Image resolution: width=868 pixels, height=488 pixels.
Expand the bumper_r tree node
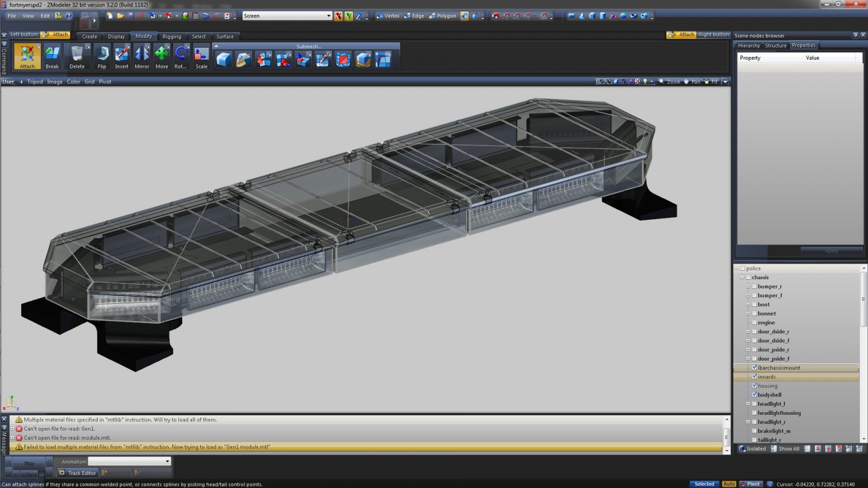pos(748,286)
